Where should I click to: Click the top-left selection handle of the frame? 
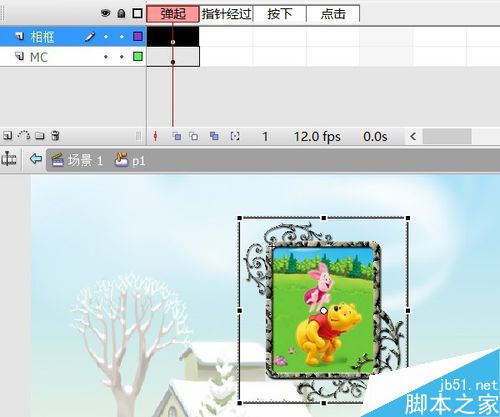239,218
